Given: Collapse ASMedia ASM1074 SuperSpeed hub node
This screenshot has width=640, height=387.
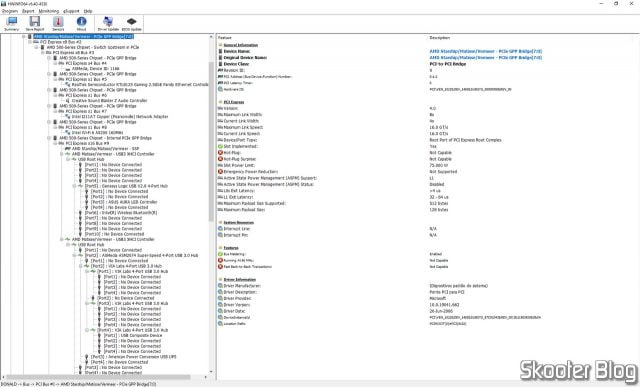Looking at the screenshot, I should point(74,256).
